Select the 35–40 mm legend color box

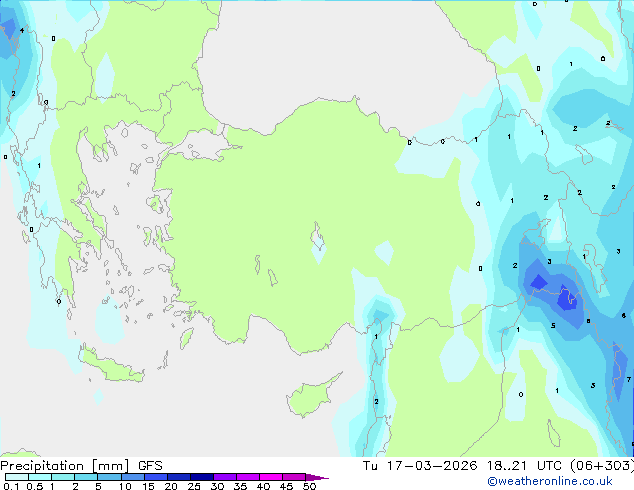click(x=247, y=477)
